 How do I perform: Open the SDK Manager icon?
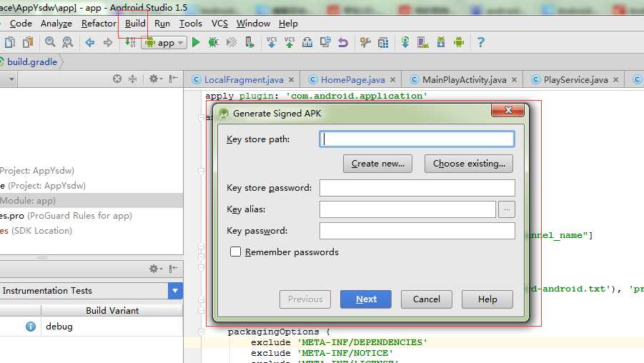[x=441, y=42]
